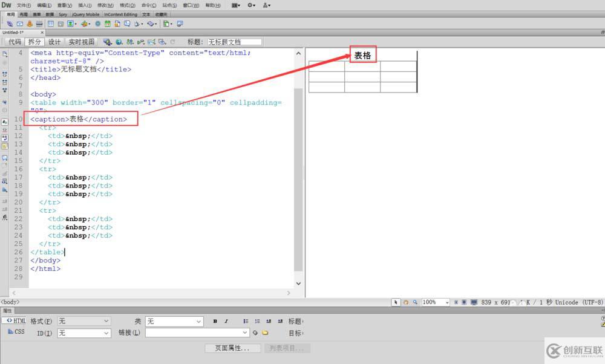Click the document title (标题) input field
Viewport: 605px width, 364px height.
point(235,42)
